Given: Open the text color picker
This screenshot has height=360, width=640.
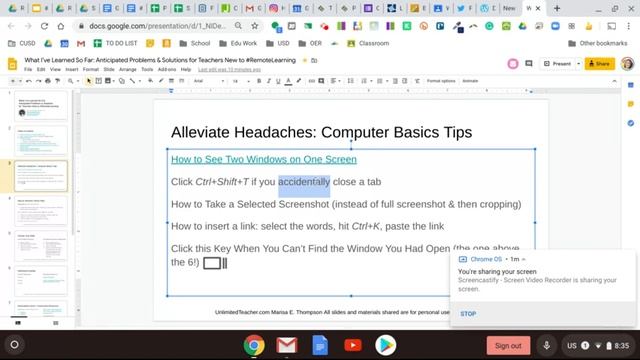Looking at the screenshot, I should tap(289, 81).
